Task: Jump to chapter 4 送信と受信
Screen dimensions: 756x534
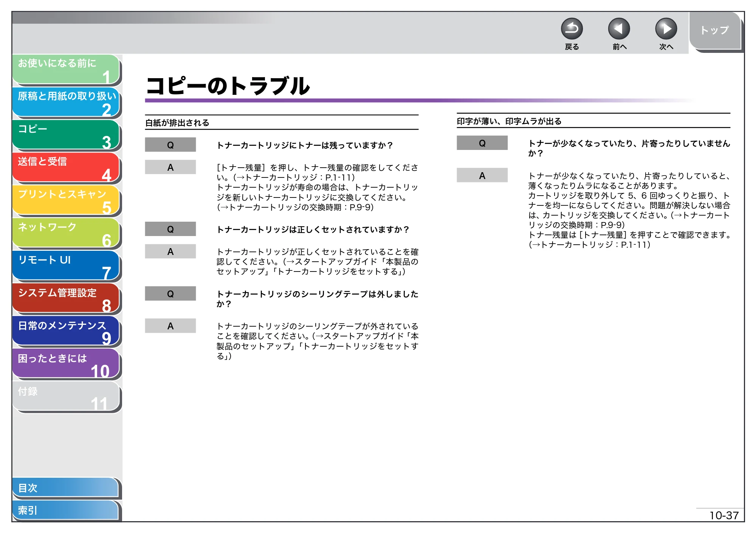Action: pyautogui.click(x=66, y=167)
